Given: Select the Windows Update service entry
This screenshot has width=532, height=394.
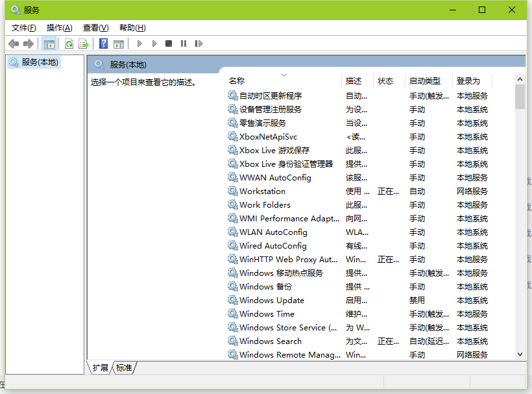Looking at the screenshot, I should tap(271, 300).
